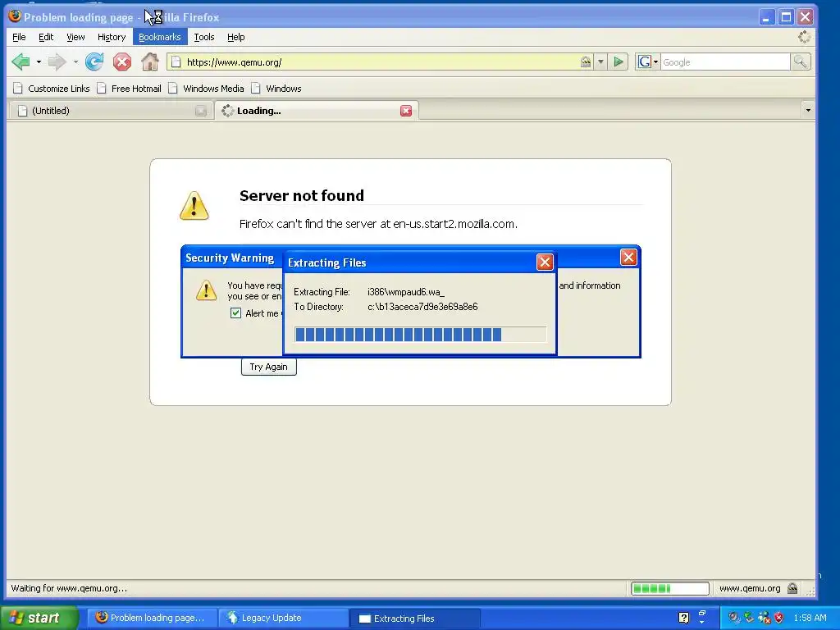Click the 'Waiting for www.qemu.org...' status text
Viewport: 840px width, 630px height.
click(69, 588)
